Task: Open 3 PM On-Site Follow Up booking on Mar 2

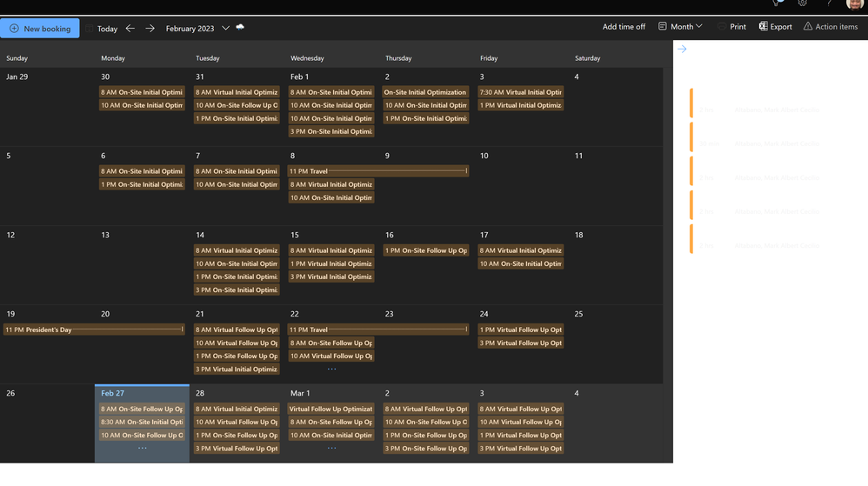Action: [426, 449]
